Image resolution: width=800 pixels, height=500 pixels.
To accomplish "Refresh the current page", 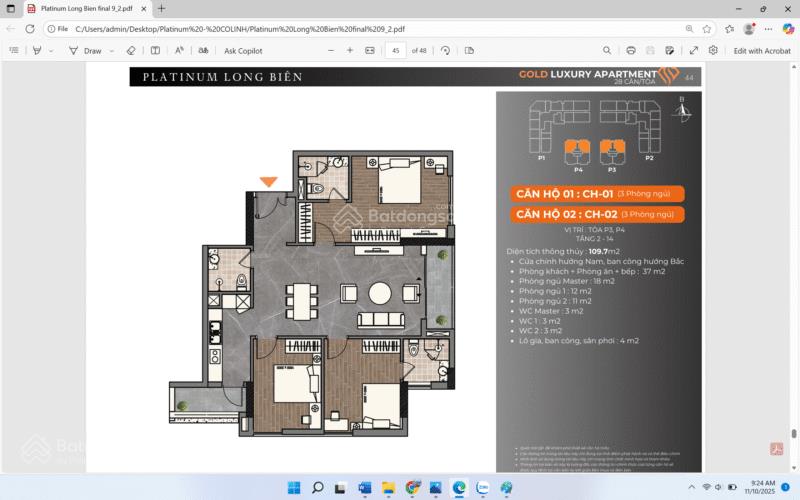I will 30,29.
